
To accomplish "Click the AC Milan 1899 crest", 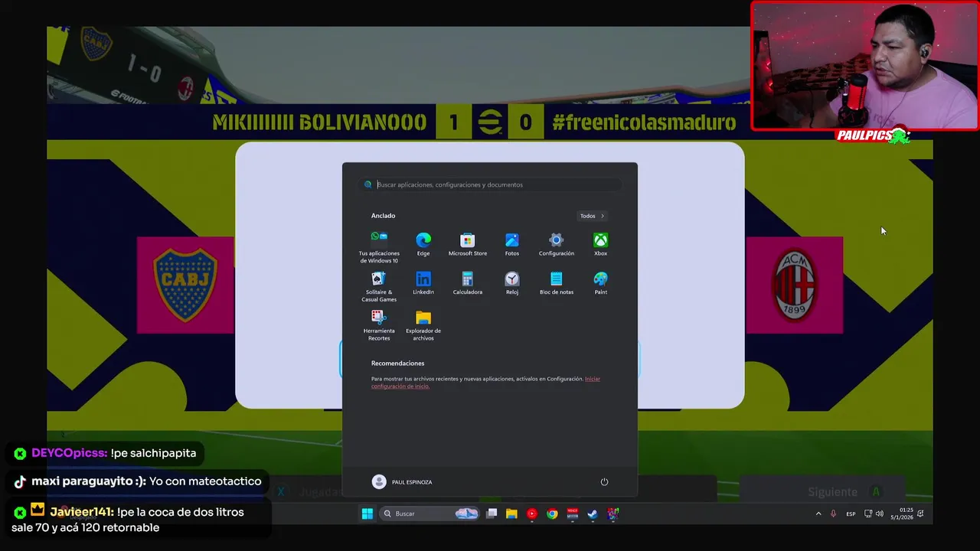I will coord(795,285).
